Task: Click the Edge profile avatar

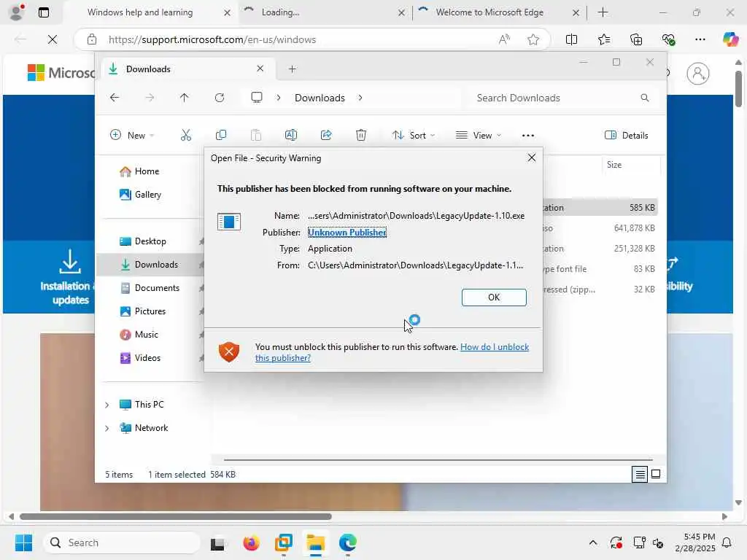Action: (x=17, y=12)
